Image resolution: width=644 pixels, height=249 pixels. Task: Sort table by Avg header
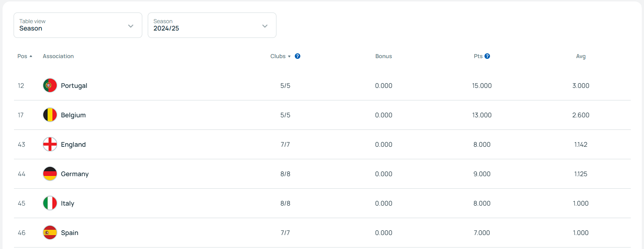coord(581,56)
